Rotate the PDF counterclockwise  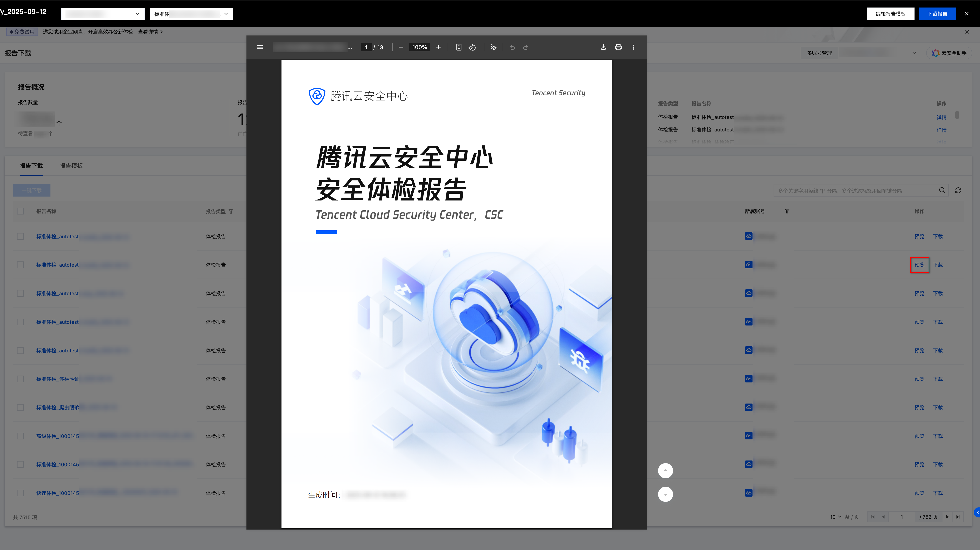click(x=472, y=47)
